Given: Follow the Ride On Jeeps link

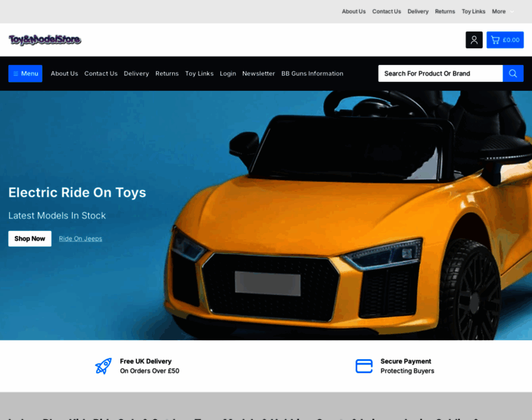Looking at the screenshot, I should point(80,239).
